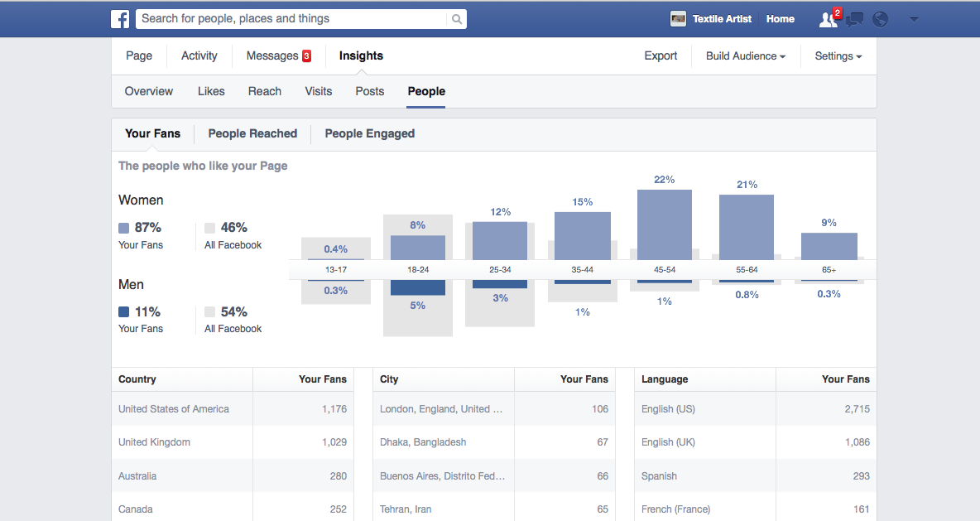Click the Men 54% All Facebook swatch
980x521 pixels.
pos(210,311)
